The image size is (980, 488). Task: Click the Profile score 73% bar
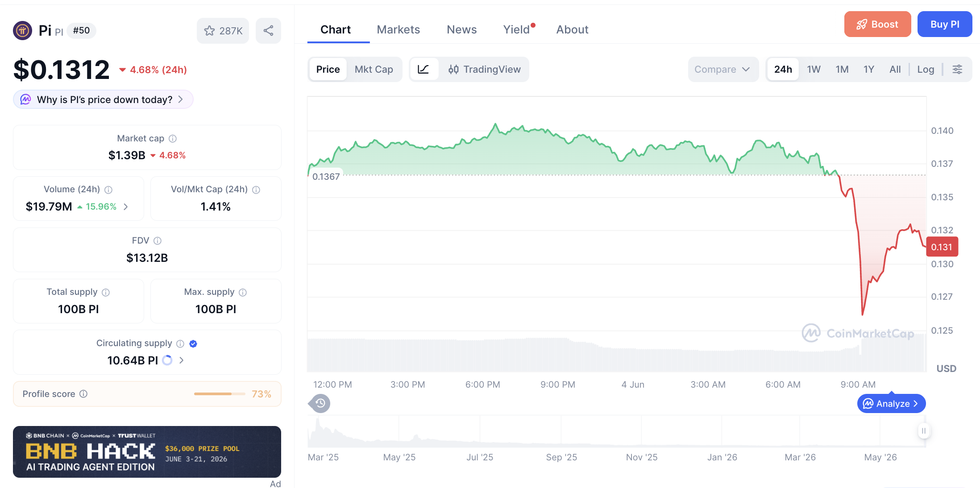point(220,394)
